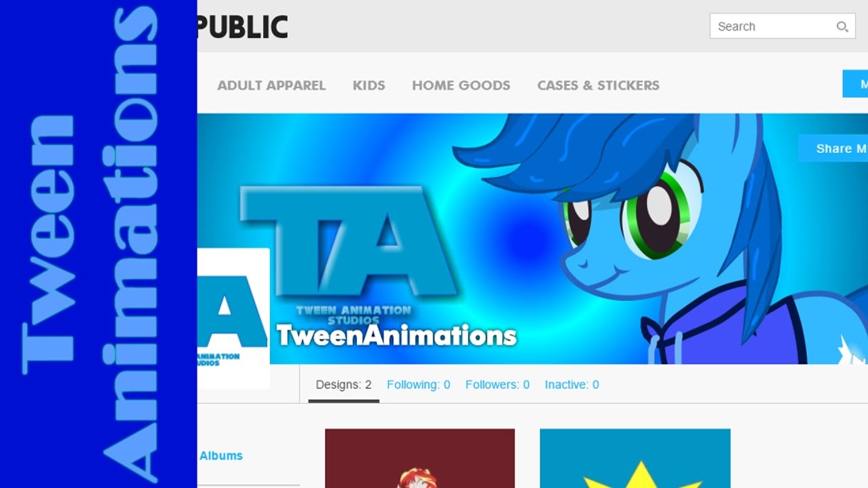Click the TweenAnimations profile name
This screenshot has height=488, width=868.
pos(397,335)
